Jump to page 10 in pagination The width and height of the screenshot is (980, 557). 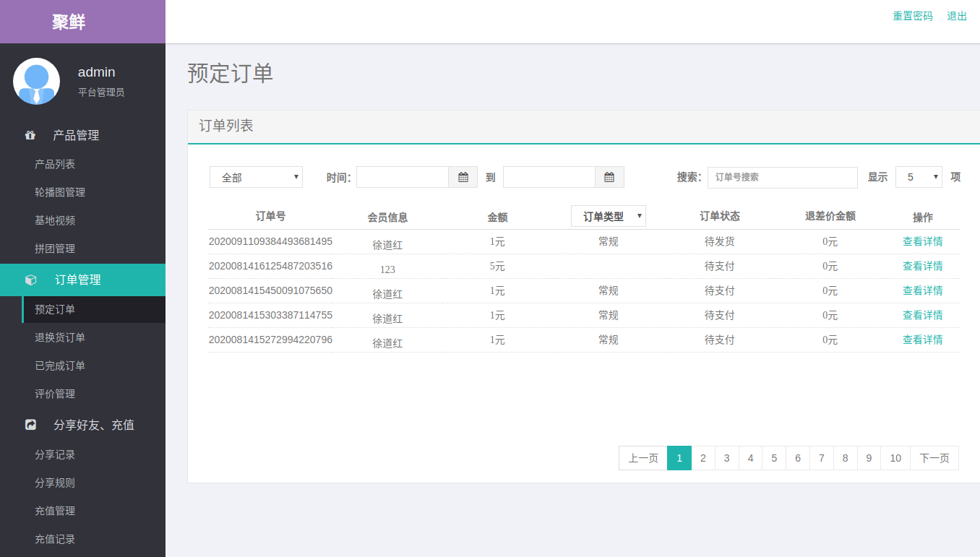[895, 458]
